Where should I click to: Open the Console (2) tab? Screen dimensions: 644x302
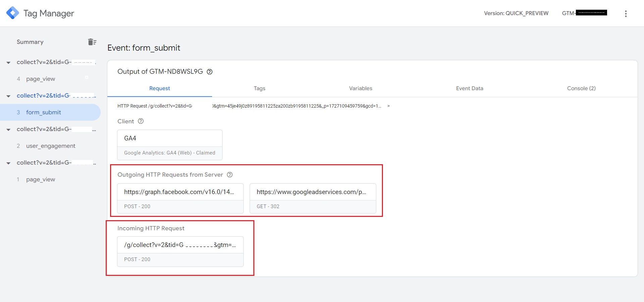pyautogui.click(x=581, y=88)
